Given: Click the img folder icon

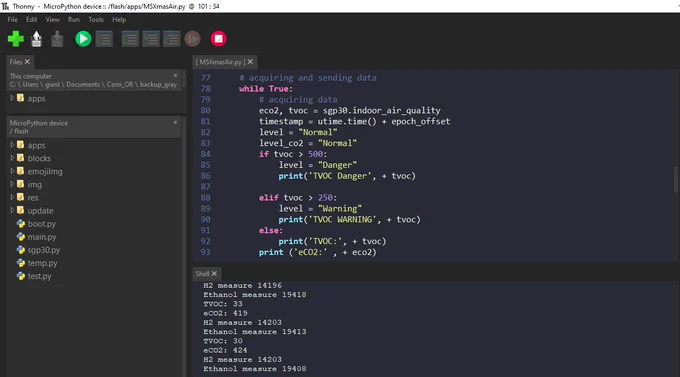Looking at the screenshot, I should pyautogui.click(x=20, y=184).
